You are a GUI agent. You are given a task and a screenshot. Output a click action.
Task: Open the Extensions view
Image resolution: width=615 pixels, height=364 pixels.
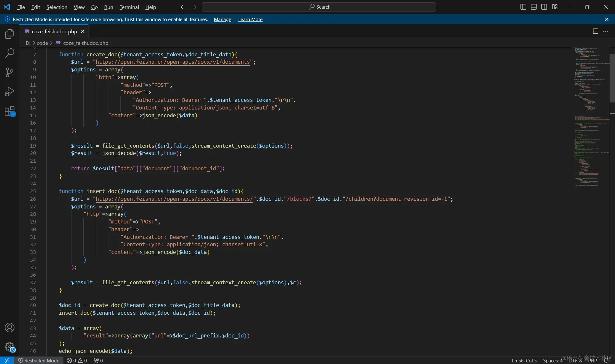10,111
